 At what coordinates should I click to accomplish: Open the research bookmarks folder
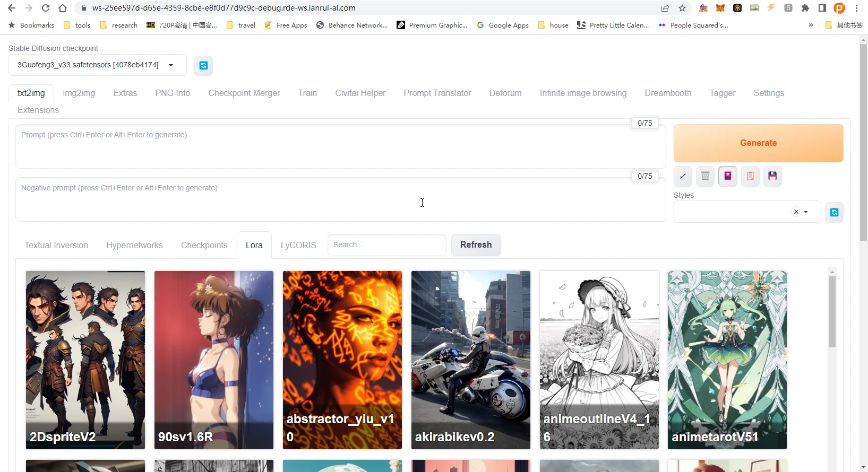119,25
